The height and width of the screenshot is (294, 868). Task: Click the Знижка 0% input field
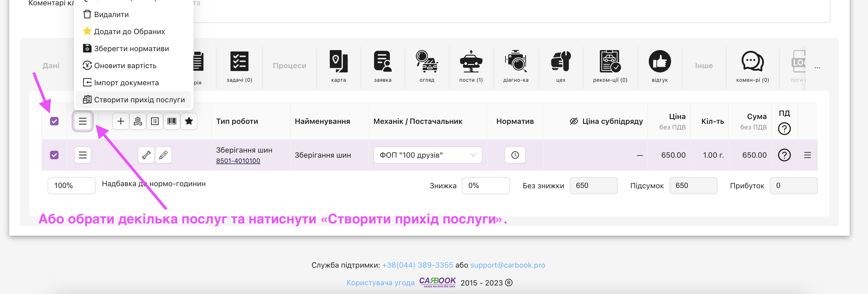tap(485, 185)
